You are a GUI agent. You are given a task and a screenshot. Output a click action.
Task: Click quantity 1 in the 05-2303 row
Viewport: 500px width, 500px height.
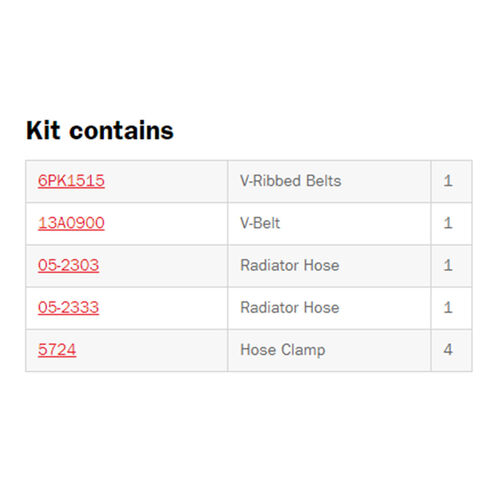(448, 266)
